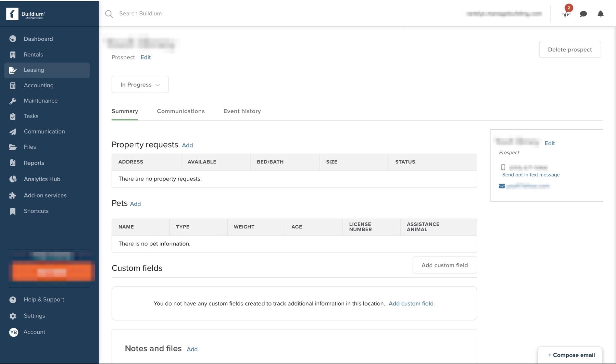Click the Delete prospect button

pyautogui.click(x=570, y=49)
